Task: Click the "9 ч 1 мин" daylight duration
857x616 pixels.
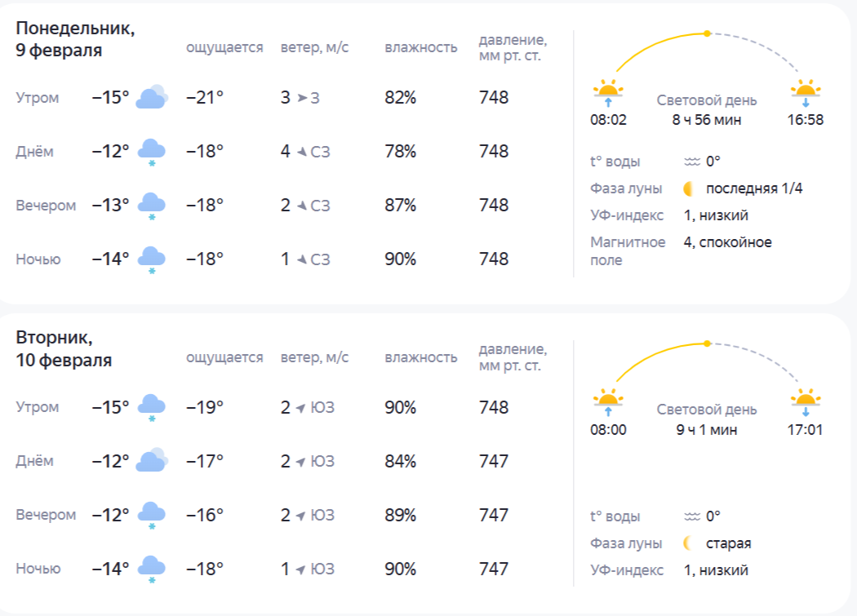Action: point(706,430)
